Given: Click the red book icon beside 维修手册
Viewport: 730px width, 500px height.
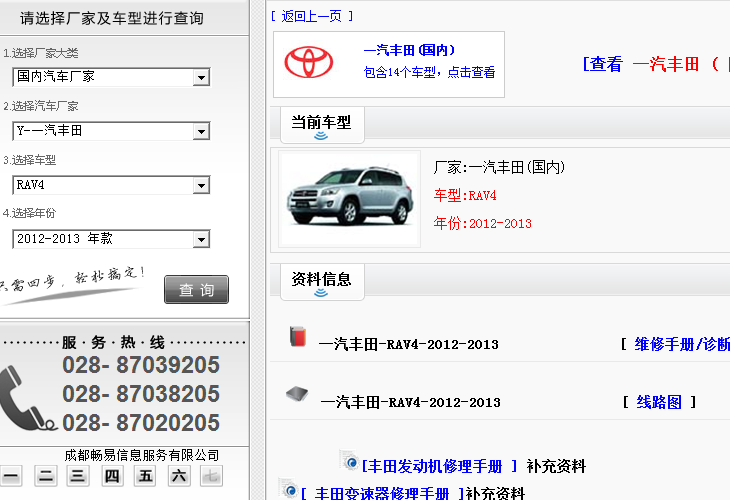Looking at the screenshot, I should (x=298, y=337).
